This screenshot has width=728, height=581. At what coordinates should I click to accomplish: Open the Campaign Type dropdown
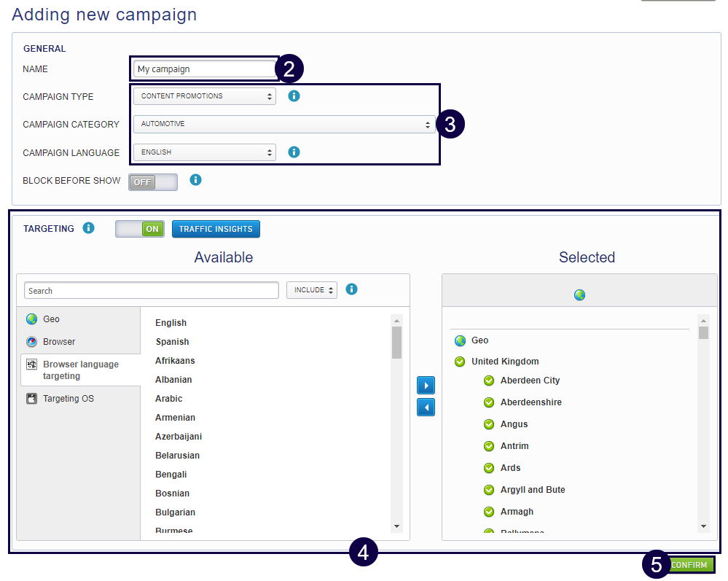(205, 96)
